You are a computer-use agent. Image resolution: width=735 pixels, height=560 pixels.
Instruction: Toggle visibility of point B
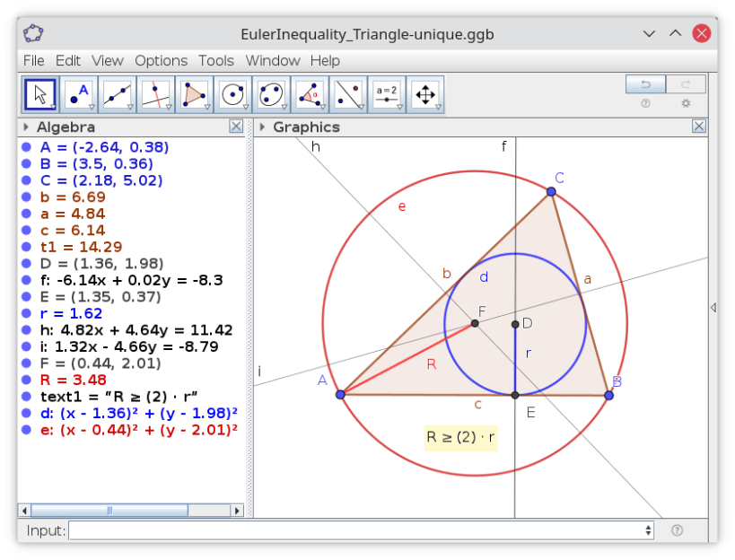26,163
